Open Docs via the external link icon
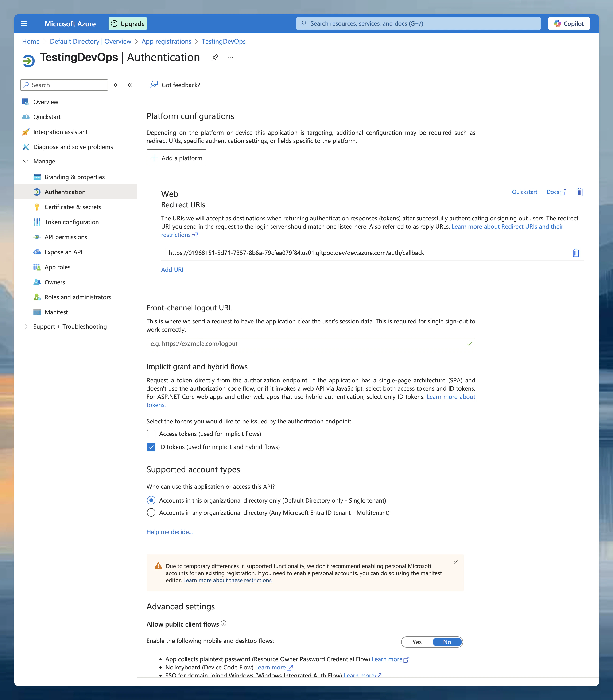613x700 pixels. coord(563,192)
